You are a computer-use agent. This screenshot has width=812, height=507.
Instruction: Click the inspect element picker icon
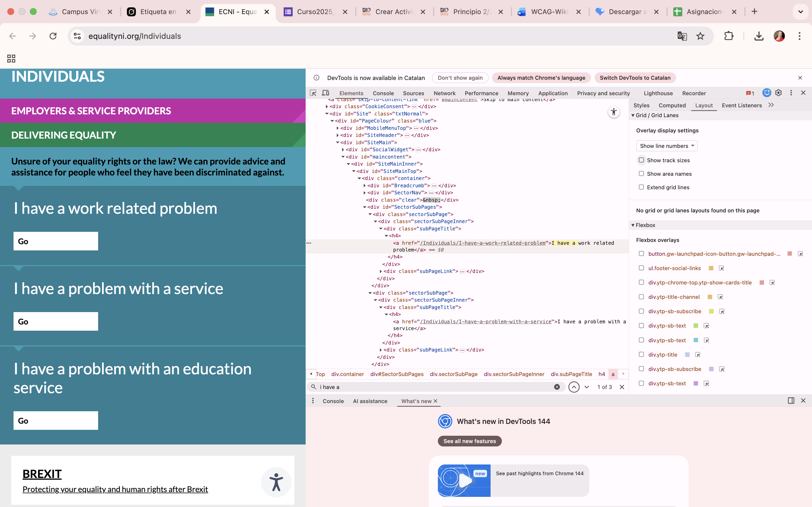(313, 93)
